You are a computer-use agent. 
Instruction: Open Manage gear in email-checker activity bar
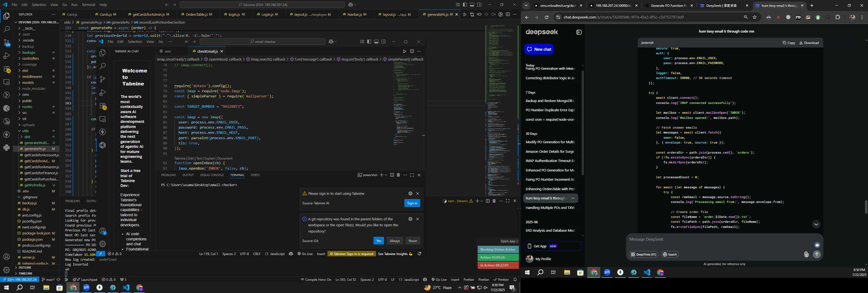click(103, 244)
